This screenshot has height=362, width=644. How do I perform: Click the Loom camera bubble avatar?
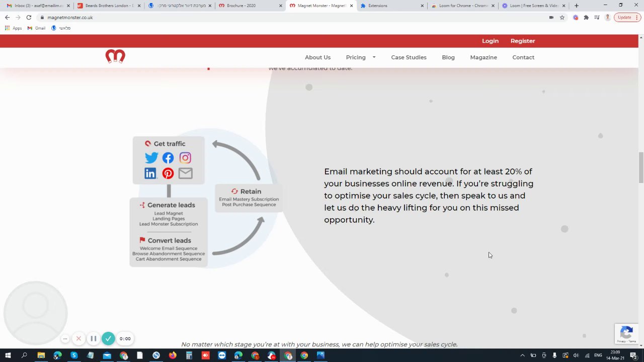[x=35, y=313]
